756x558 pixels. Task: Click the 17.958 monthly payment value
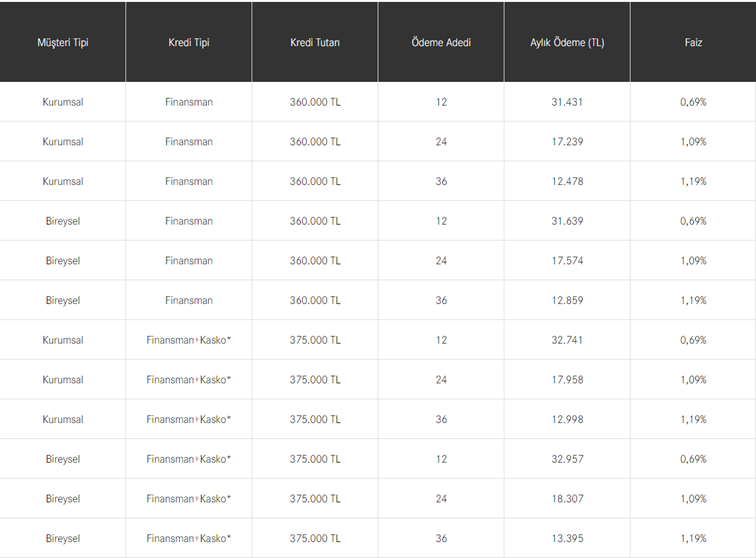(x=567, y=380)
